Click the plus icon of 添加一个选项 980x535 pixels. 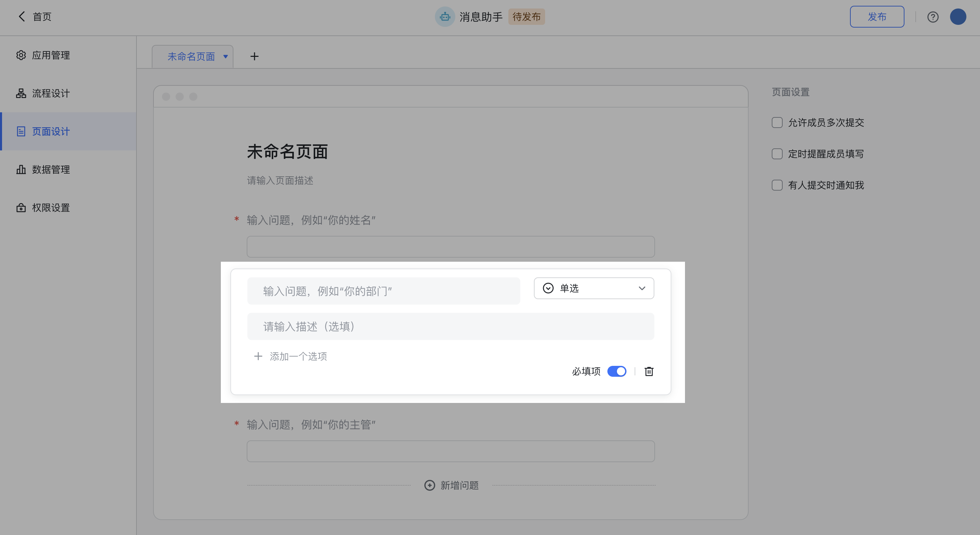click(x=258, y=356)
